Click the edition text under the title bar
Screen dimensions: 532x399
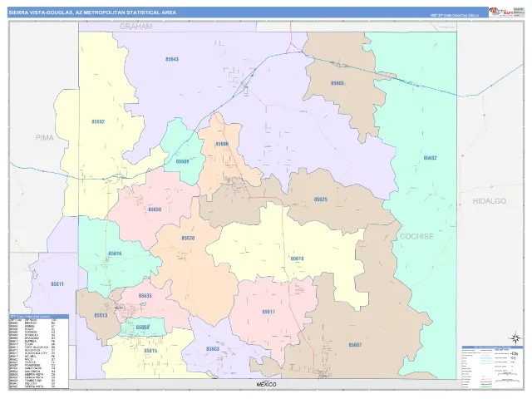pos(455,15)
